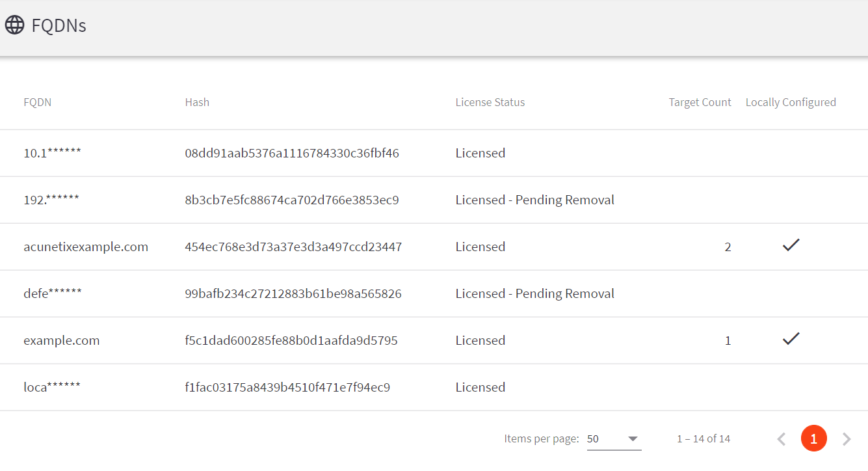Select the example.com FQDN entry
The width and height of the screenshot is (868, 471).
(x=62, y=341)
